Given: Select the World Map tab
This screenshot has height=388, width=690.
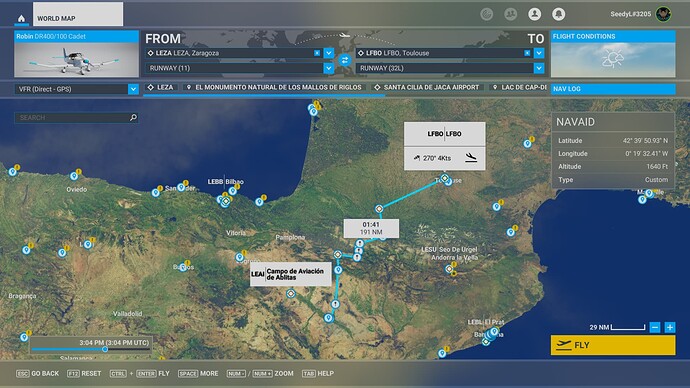Looking at the screenshot, I should (x=78, y=14).
